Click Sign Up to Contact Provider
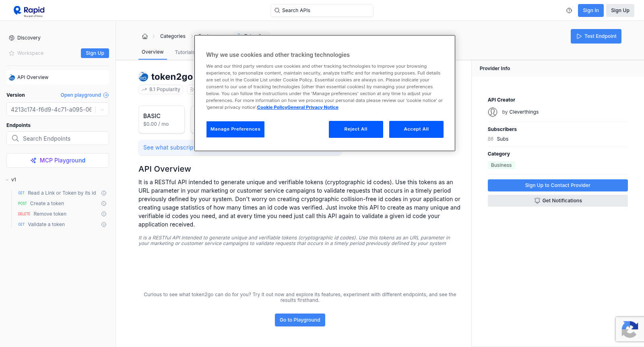Screen dimensions: 644x347 558,185
